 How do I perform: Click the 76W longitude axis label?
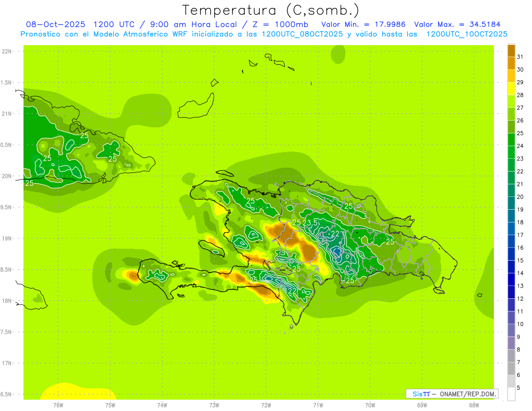(x=58, y=405)
